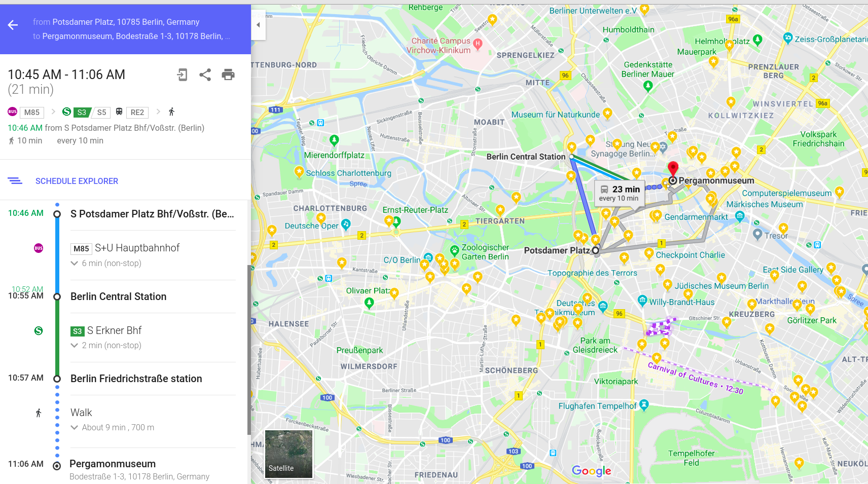This screenshot has width=868, height=484.
Task: Select the S5 line badge in summary
Action: coord(101,113)
